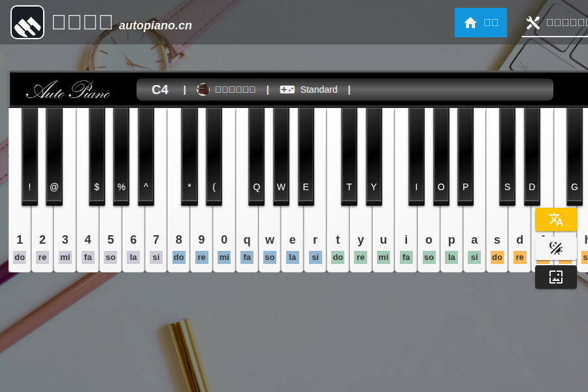Play the black key labeled capital Y
588x392 pixels.
point(374,156)
